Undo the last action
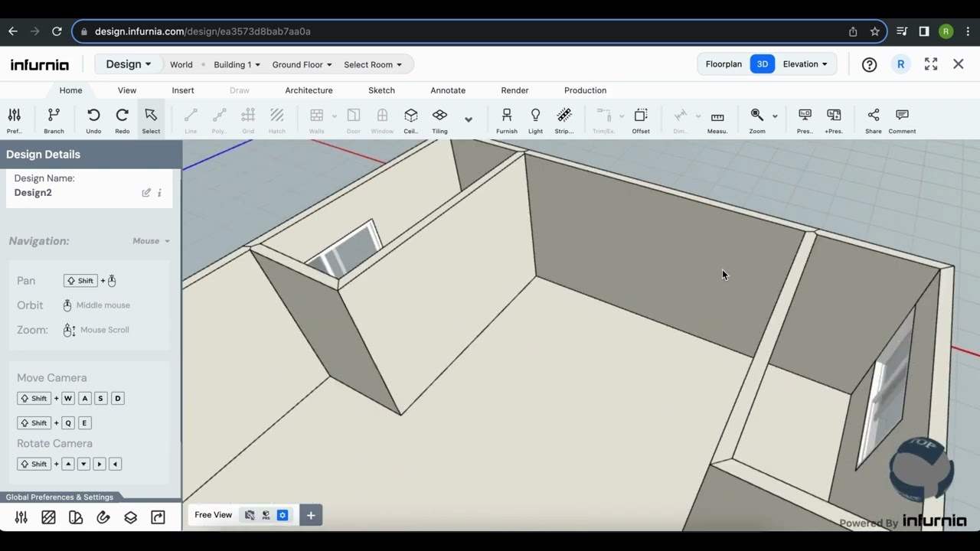 click(x=93, y=120)
